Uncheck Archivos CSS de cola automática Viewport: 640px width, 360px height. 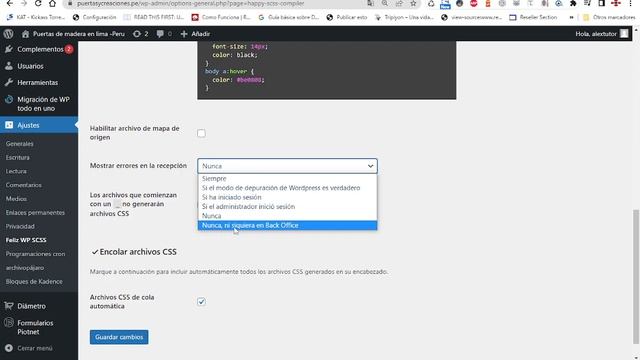(201, 302)
